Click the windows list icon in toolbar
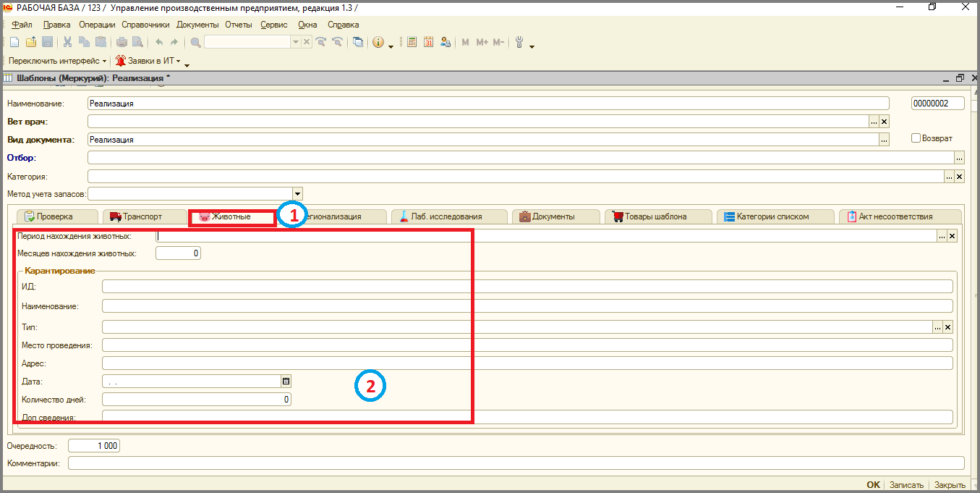This screenshot has width=980, height=493. pos(358,42)
